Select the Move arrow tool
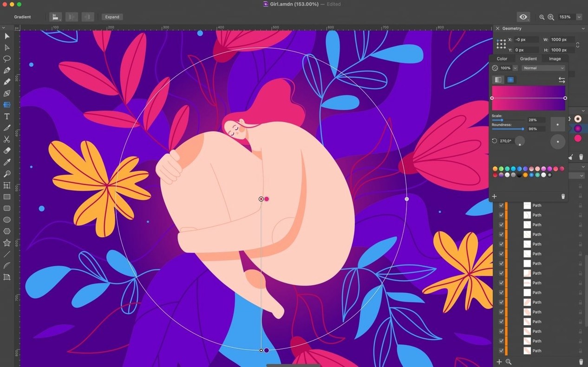588x367 pixels. point(7,36)
